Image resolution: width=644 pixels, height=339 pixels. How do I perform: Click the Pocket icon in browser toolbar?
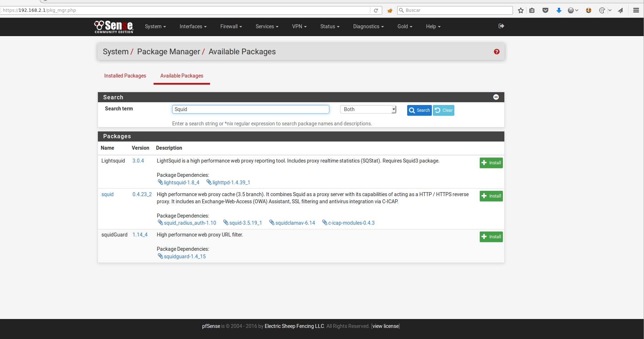click(545, 10)
